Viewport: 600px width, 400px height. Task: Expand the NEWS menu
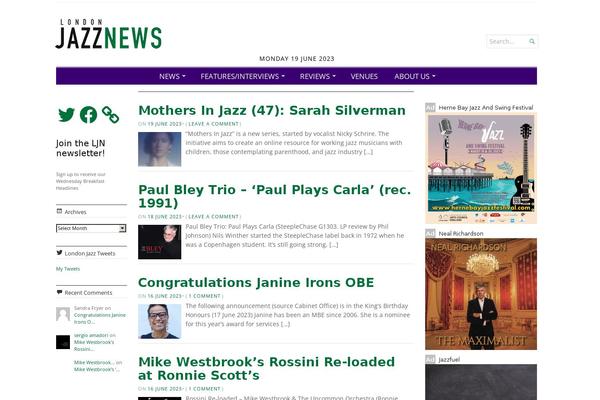[172, 76]
